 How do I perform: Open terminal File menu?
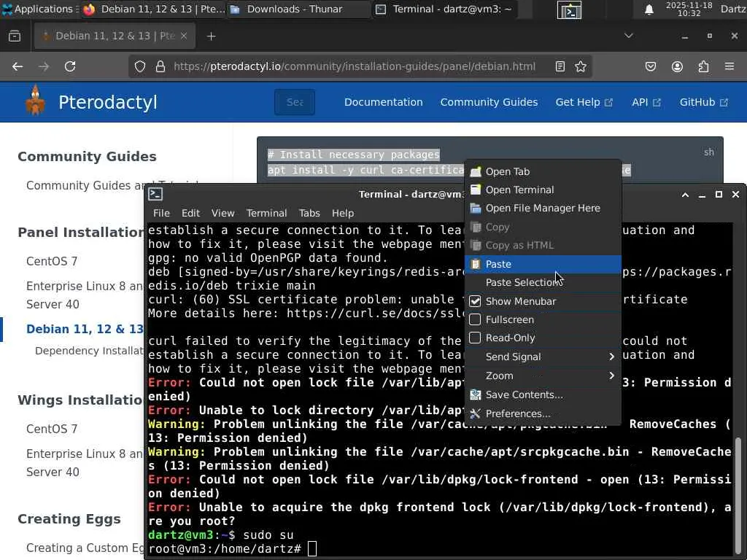point(161,213)
